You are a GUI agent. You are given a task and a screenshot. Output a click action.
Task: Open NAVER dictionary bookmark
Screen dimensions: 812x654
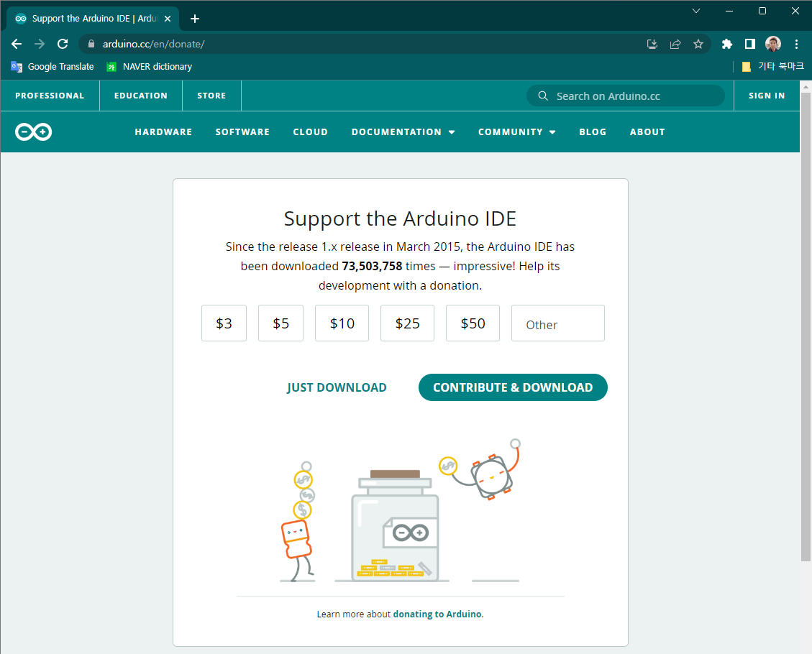point(149,67)
